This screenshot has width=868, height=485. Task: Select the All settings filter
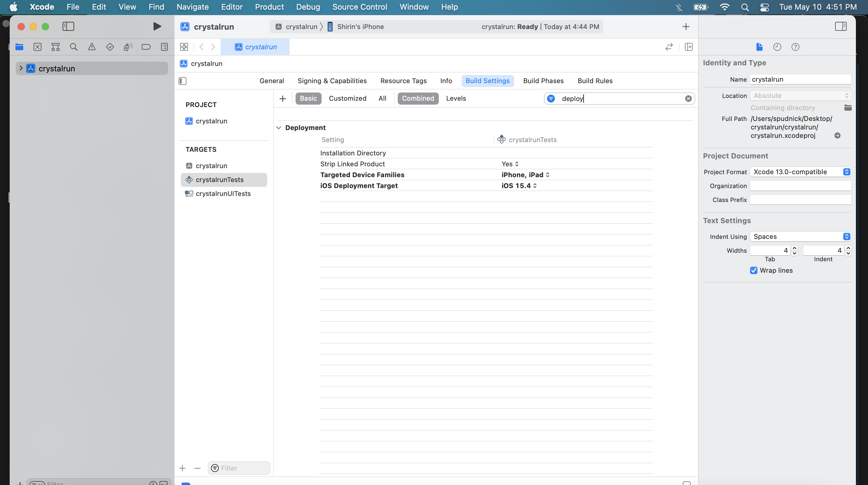coord(382,98)
